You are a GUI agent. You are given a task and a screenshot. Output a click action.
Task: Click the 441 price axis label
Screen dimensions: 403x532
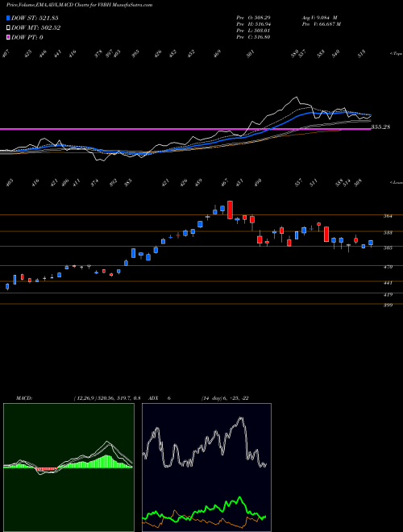388,283
